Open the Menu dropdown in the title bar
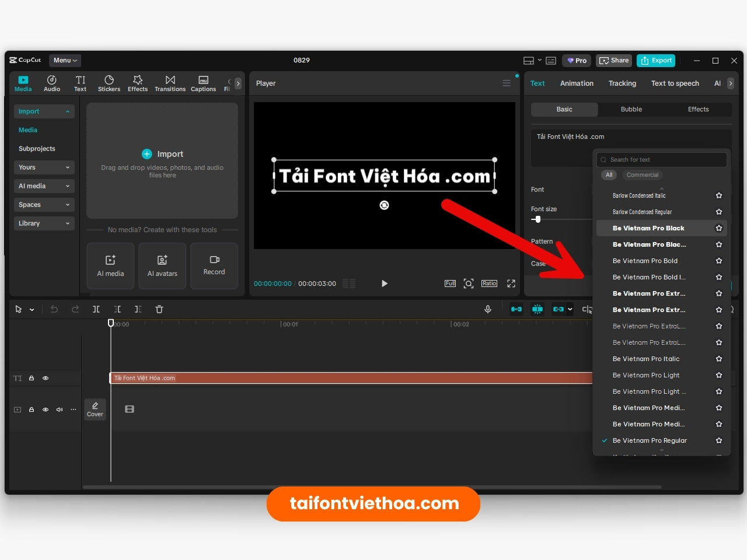 tap(65, 60)
